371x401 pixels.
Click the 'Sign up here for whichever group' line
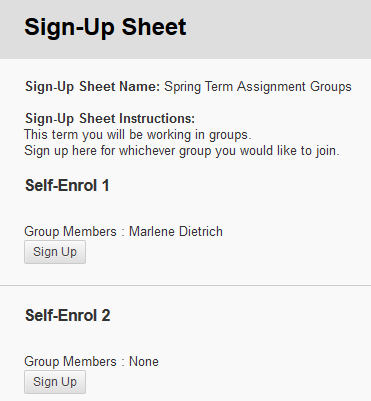182,151
